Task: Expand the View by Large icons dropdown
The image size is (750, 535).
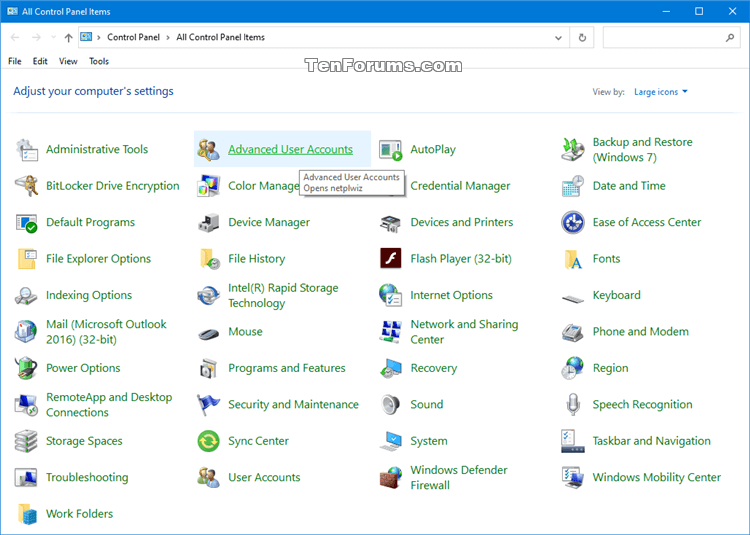Action: 661,92
